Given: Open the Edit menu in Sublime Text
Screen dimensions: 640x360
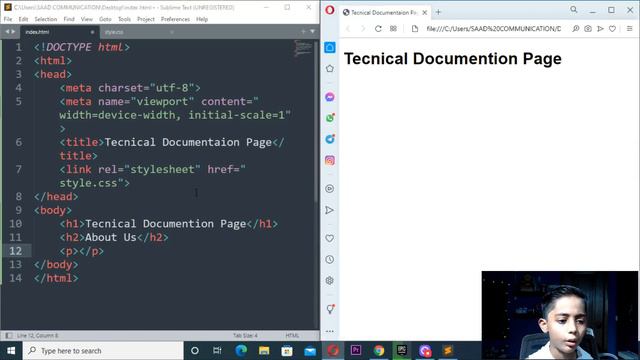Looking at the screenshot, I should pos(23,19).
